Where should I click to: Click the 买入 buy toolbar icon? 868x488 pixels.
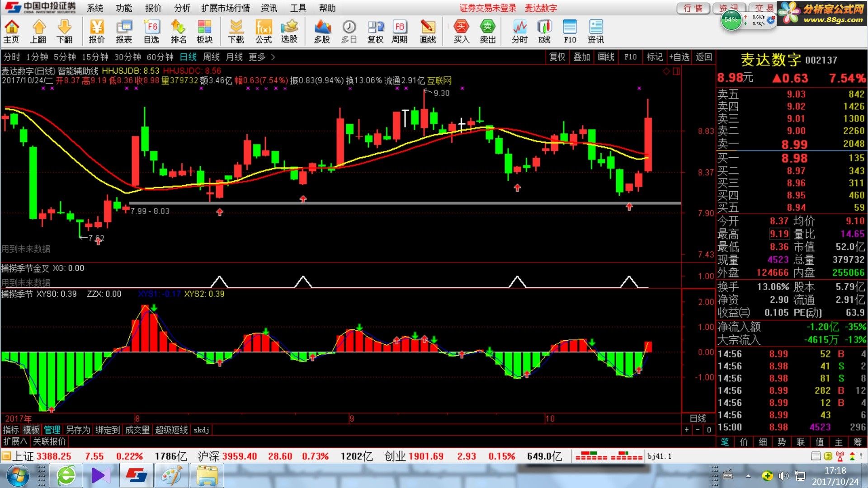[461, 32]
